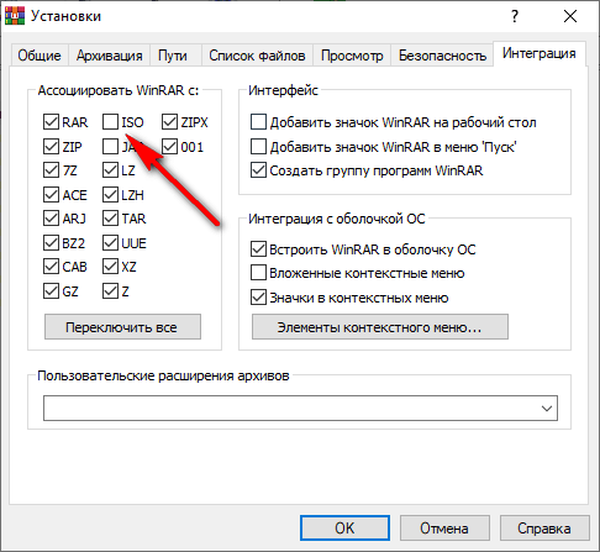Confirm settings with the OK button

pyautogui.click(x=344, y=528)
